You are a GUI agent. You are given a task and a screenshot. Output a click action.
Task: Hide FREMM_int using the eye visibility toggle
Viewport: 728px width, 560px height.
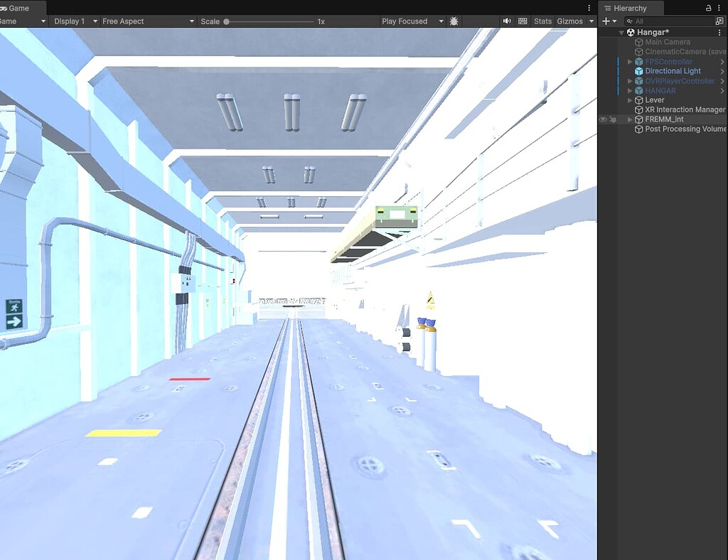(x=601, y=119)
